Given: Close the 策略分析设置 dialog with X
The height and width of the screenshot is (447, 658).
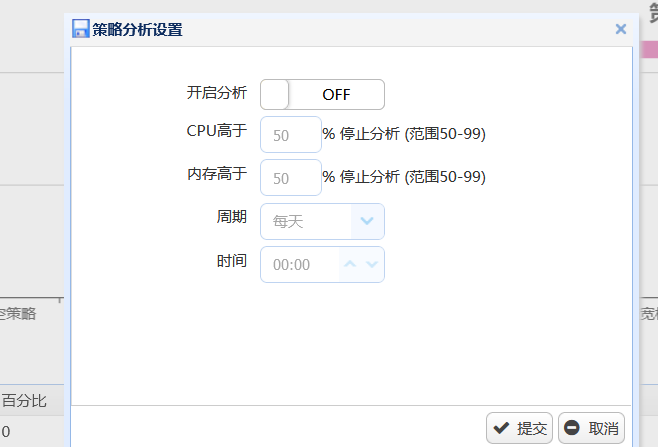Looking at the screenshot, I should coord(621,29).
